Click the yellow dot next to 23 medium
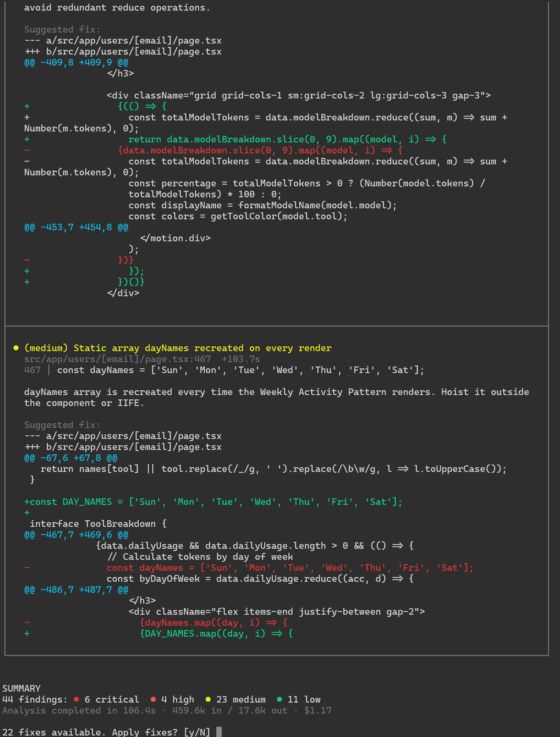Image resolution: width=560 pixels, height=737 pixels. pyautogui.click(x=208, y=699)
